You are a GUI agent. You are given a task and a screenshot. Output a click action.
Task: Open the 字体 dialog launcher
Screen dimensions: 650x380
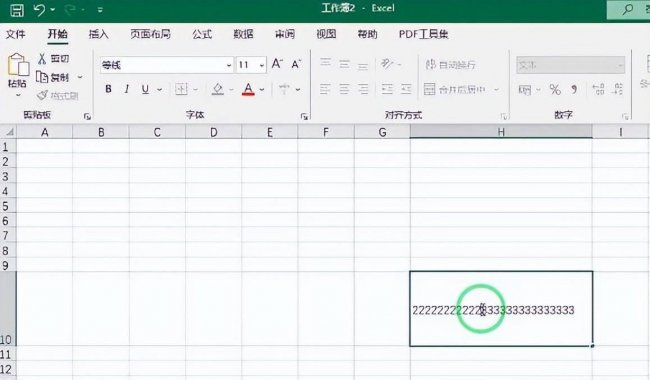click(x=304, y=117)
